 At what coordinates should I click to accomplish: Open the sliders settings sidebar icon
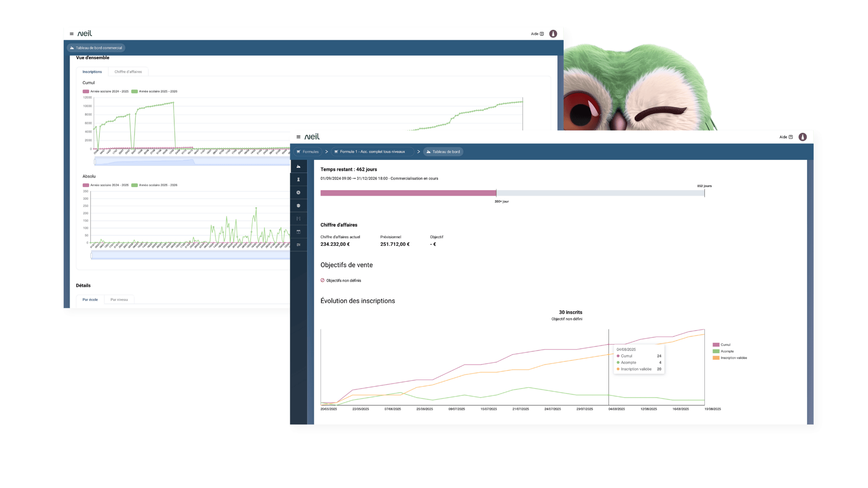click(298, 245)
